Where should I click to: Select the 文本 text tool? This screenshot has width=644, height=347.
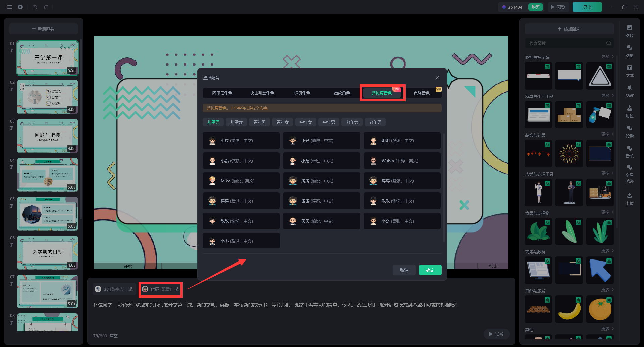tap(629, 71)
